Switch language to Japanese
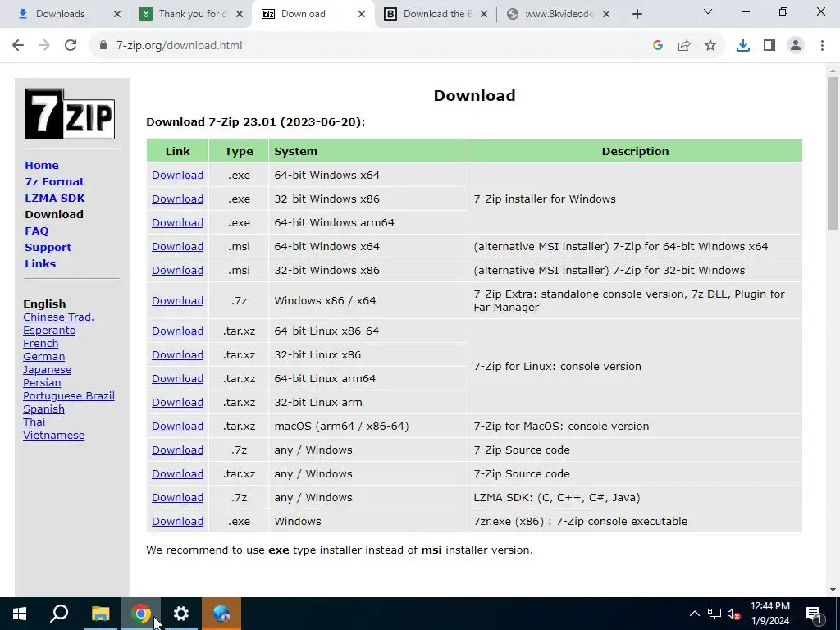 pos(47,370)
